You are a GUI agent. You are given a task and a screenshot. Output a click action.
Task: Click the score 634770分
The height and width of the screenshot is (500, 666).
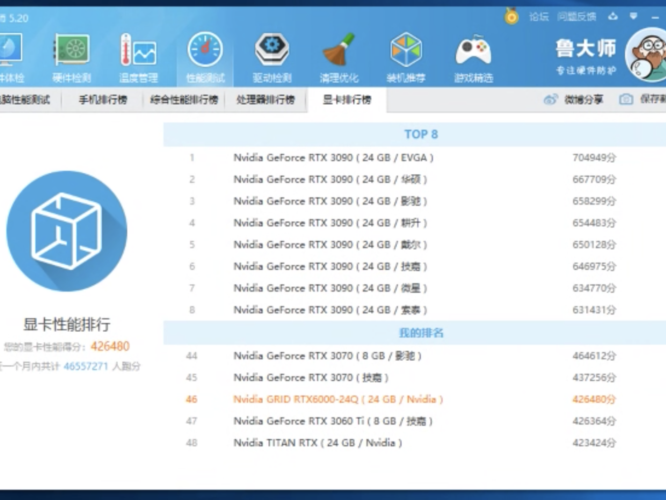point(594,288)
